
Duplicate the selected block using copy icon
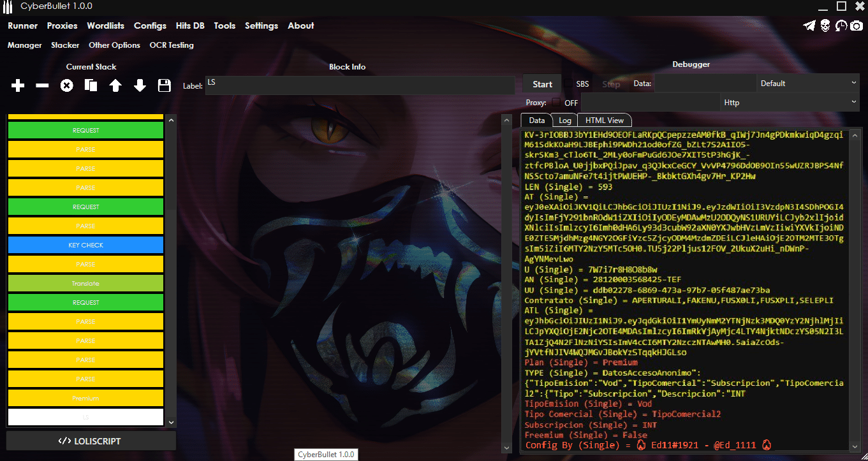[91, 85]
